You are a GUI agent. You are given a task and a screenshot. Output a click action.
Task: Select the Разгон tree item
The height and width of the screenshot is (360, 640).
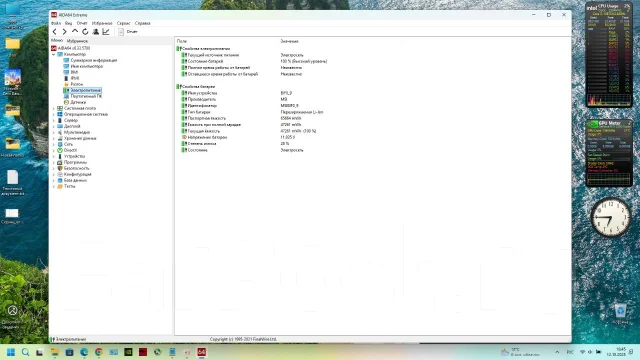click(76, 84)
